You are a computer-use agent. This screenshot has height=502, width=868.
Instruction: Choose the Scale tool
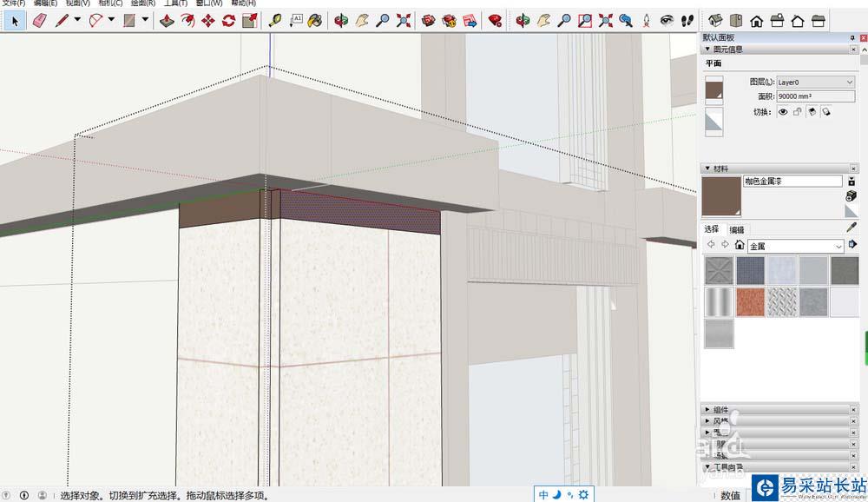pos(250,21)
